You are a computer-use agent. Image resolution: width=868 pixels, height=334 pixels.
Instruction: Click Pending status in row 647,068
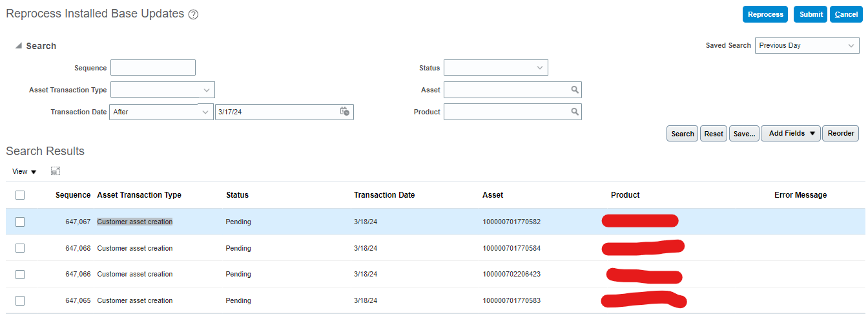pos(238,248)
